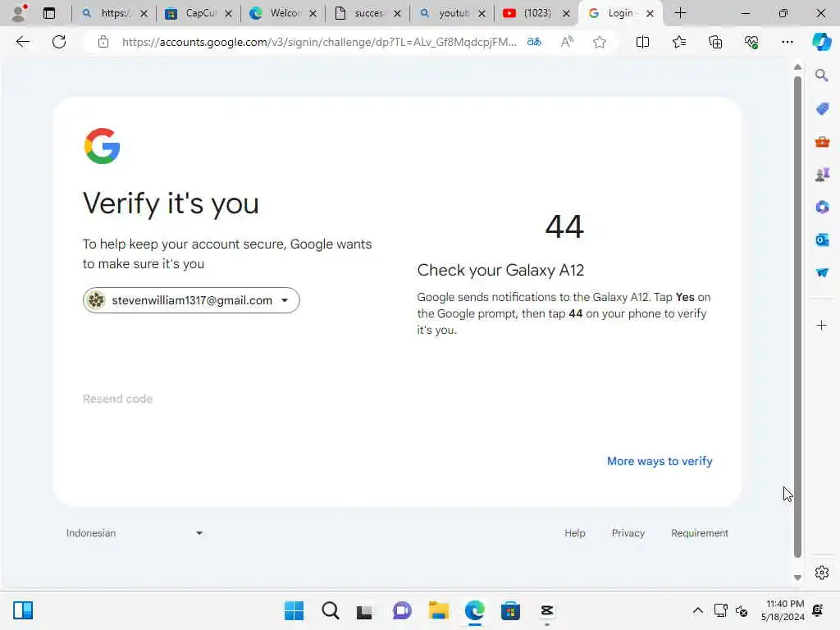Open Settings and more ellipsis menu
The height and width of the screenshot is (630, 840).
pos(787,42)
